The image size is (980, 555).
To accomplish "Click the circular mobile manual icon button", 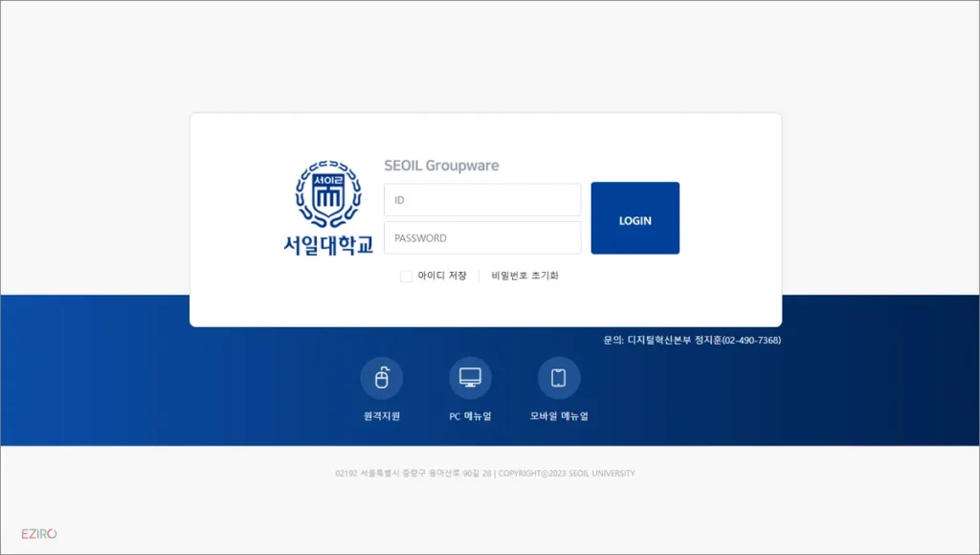I will tap(558, 377).
